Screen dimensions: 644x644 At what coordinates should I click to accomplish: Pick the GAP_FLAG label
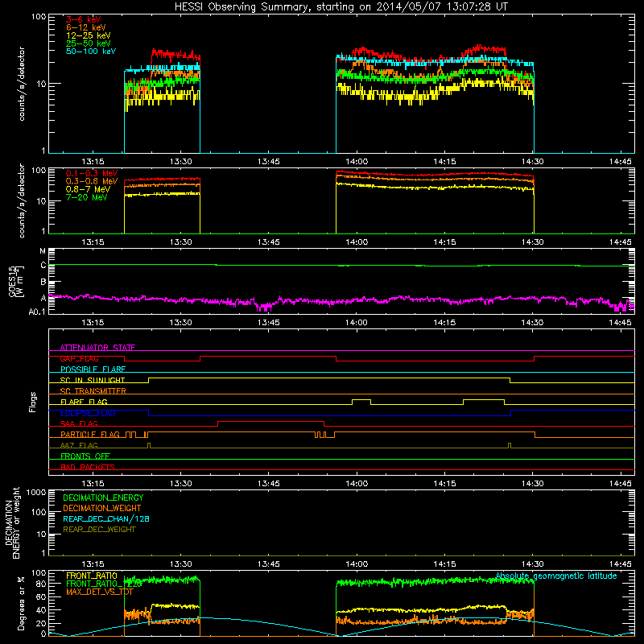coord(79,358)
